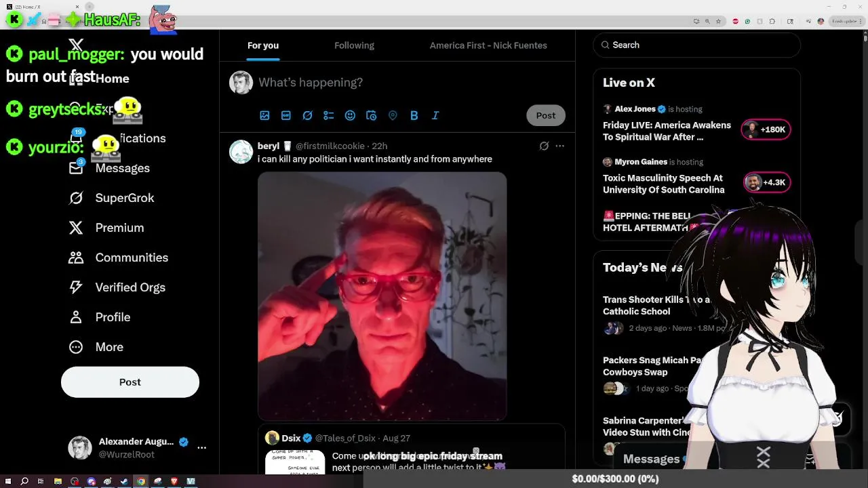Open Trans Shooter Kills news story
This screenshot has width=868, height=488.
click(x=656, y=306)
